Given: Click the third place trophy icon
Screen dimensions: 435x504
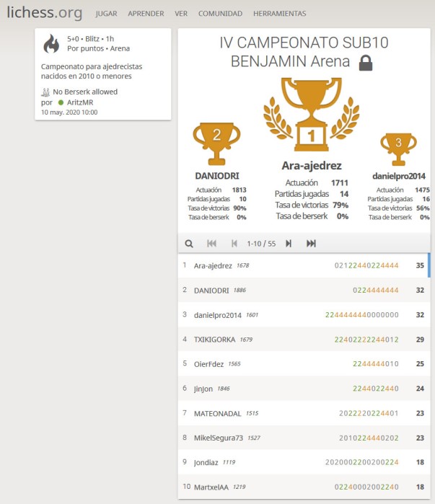Looking at the screenshot, I should (x=398, y=146).
